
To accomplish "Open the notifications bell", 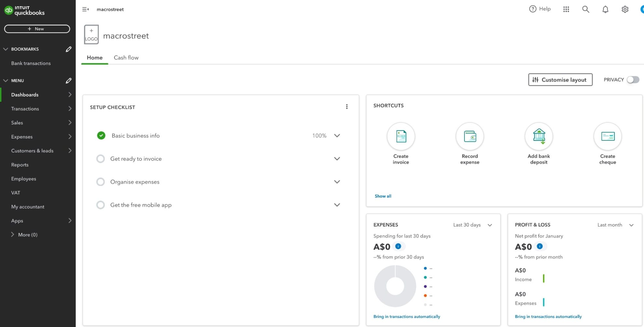I will coord(605,9).
